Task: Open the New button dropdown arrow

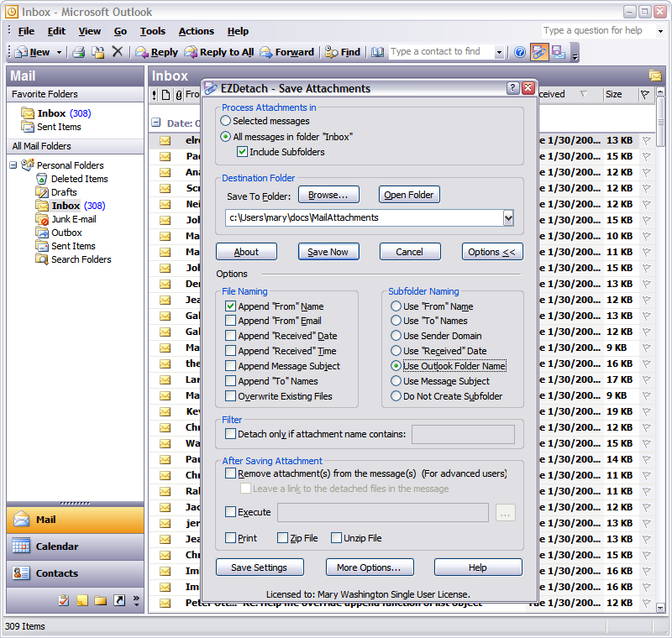Action: 59,52
